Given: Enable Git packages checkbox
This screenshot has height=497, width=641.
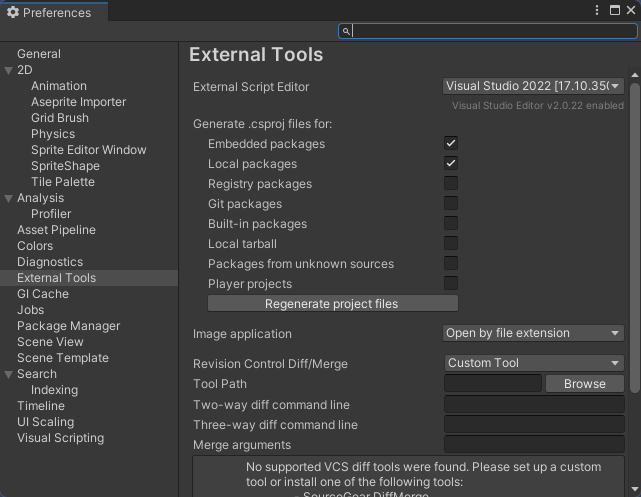Looking at the screenshot, I should pyautogui.click(x=451, y=203).
